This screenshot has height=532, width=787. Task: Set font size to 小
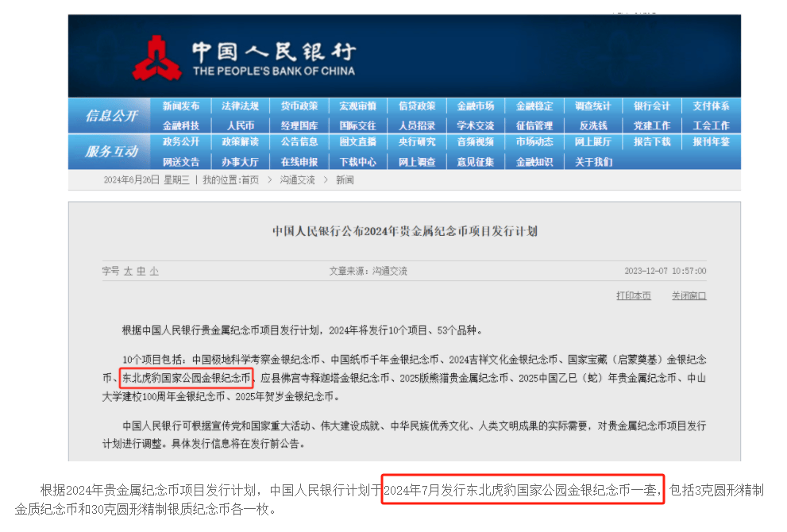(x=154, y=271)
